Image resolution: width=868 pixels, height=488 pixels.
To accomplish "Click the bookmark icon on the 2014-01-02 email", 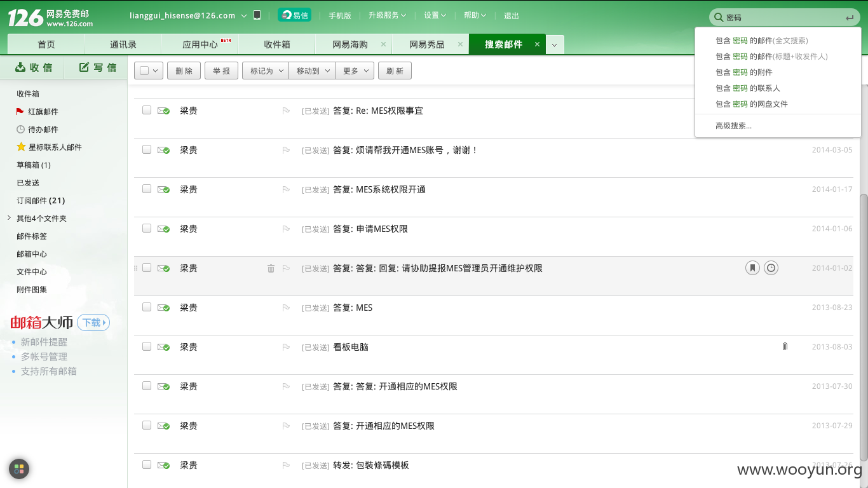I will (x=752, y=268).
